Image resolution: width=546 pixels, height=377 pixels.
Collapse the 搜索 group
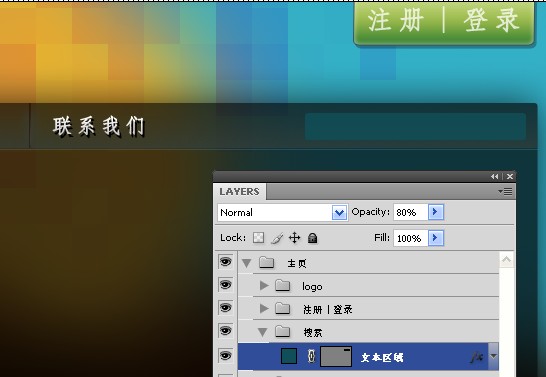tap(263, 332)
